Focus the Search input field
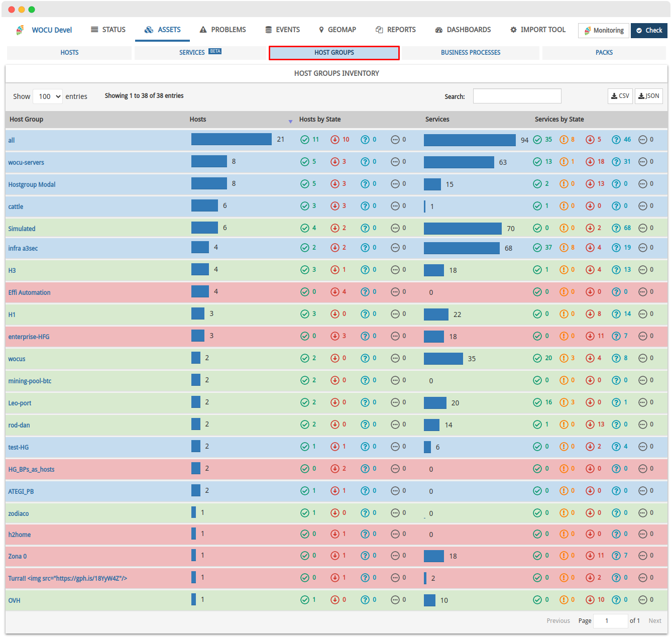The height and width of the screenshot is (639, 672). 517,96
